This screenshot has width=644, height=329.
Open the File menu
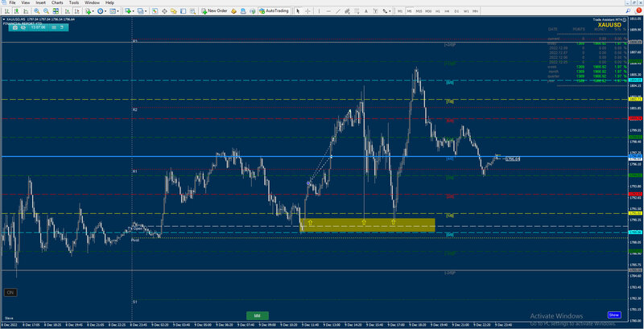click(x=12, y=2)
